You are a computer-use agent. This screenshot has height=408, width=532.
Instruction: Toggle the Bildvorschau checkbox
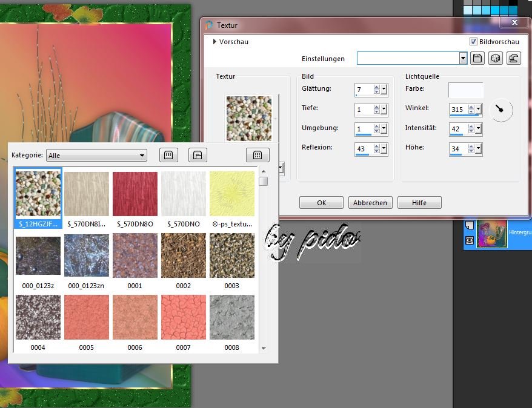click(x=474, y=42)
